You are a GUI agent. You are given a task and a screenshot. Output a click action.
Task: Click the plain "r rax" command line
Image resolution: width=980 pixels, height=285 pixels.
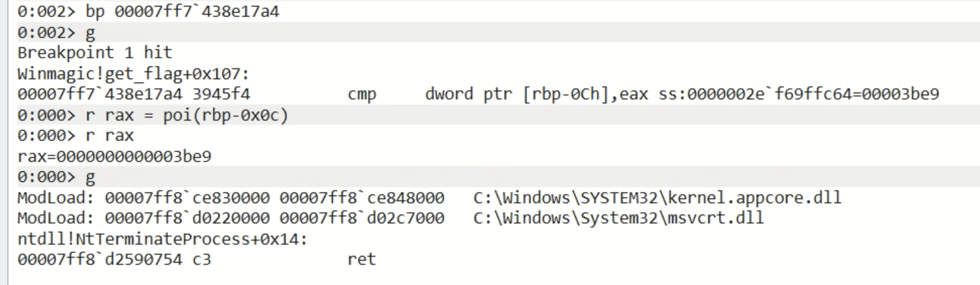point(110,136)
